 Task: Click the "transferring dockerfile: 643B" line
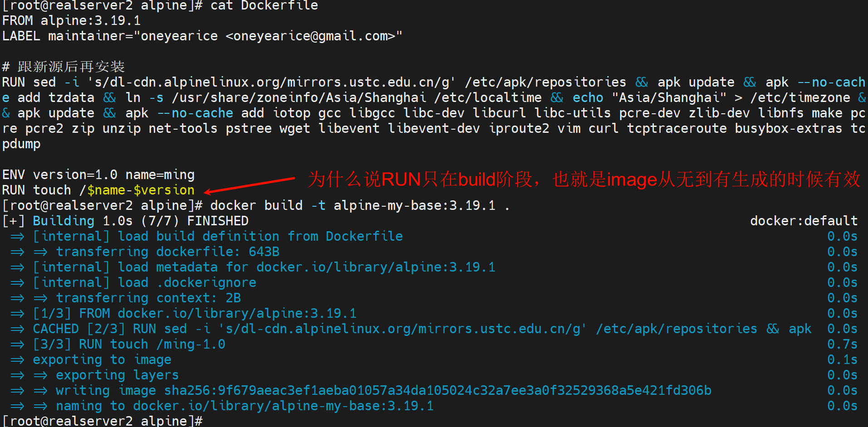(x=167, y=252)
